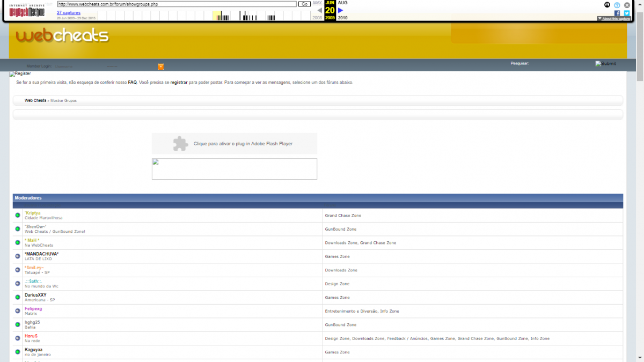The width and height of the screenshot is (644, 362).
Task: Open 'Kriptya moderator profile
Action: click(33, 213)
